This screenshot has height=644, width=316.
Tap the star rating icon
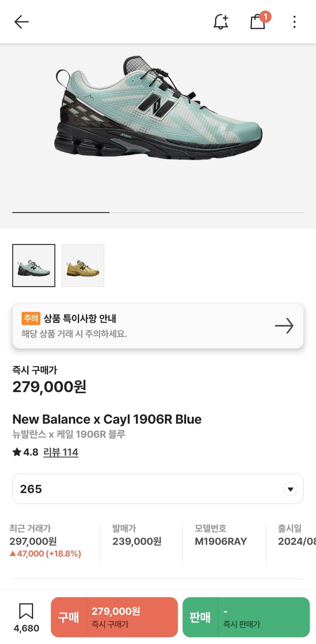point(17,452)
